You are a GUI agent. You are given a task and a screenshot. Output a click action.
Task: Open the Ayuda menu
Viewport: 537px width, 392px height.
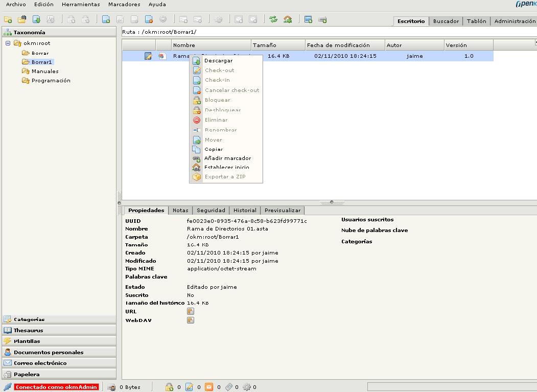pos(157,5)
